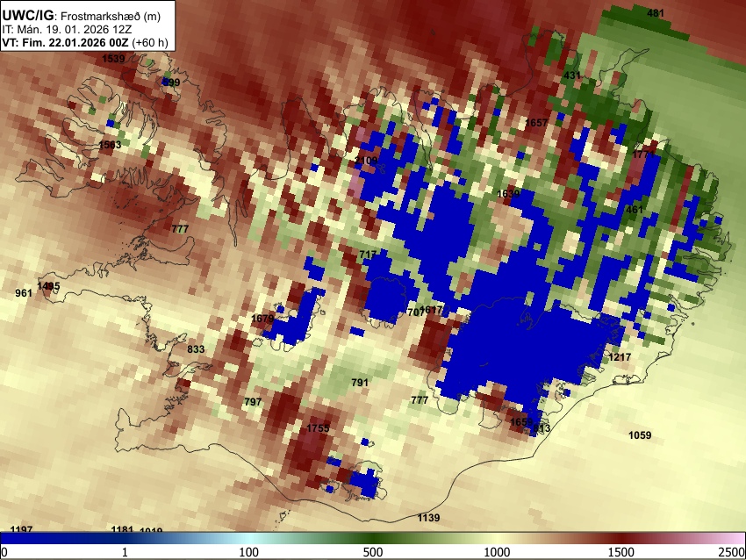Click the map value '1639'
The image size is (746, 560).
pyautogui.click(x=508, y=194)
